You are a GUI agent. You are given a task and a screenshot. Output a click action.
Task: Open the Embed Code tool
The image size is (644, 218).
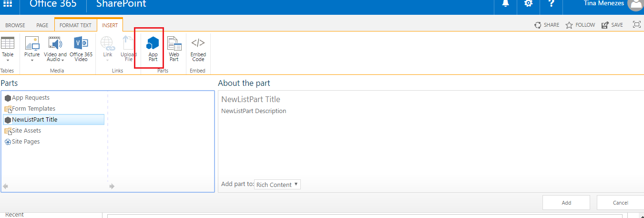198,49
